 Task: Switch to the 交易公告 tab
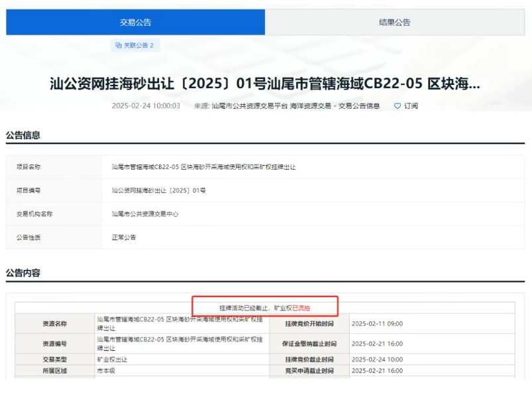coord(135,23)
